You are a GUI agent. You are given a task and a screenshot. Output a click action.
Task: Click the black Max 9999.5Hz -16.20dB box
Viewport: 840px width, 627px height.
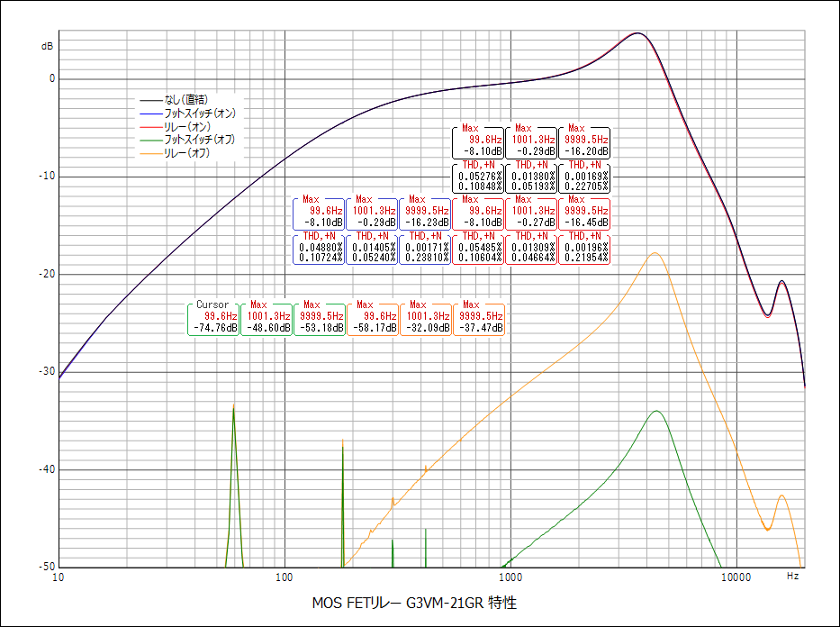click(584, 141)
